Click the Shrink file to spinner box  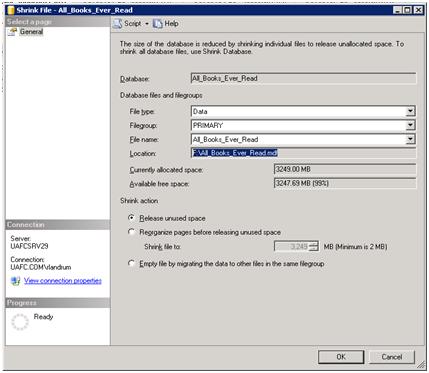pos(296,247)
